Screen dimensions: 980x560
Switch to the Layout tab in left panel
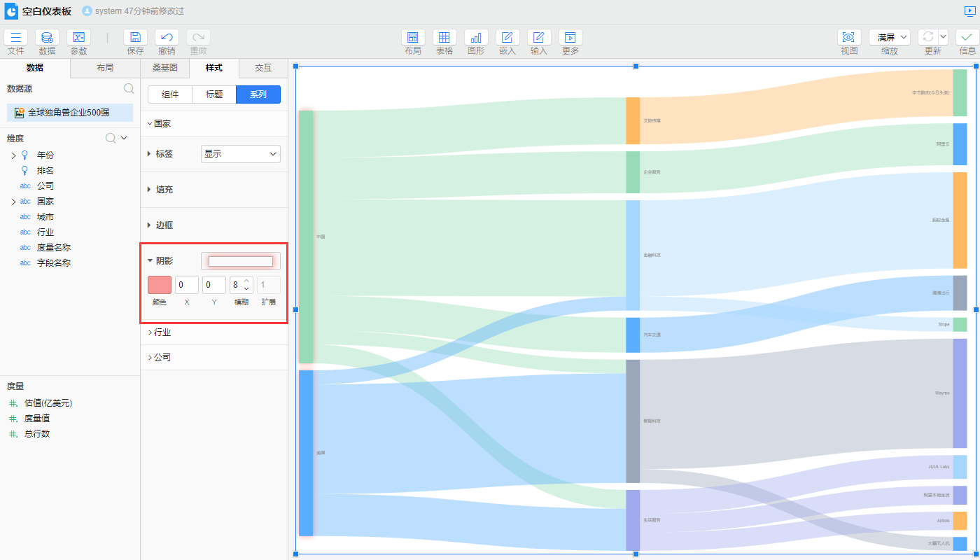tap(105, 68)
